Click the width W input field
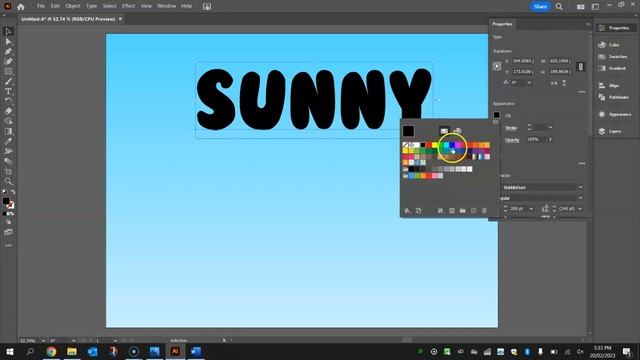Screen dimensions: 640x360 (559, 61)
